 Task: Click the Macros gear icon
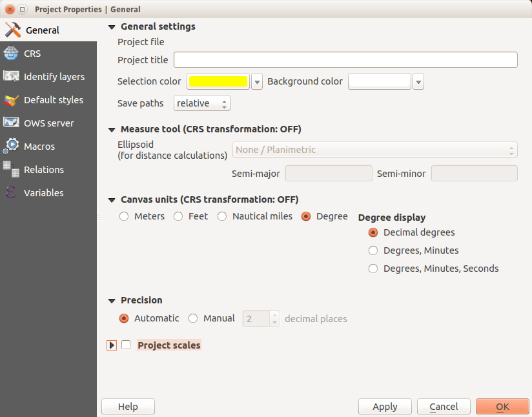pos(11,147)
